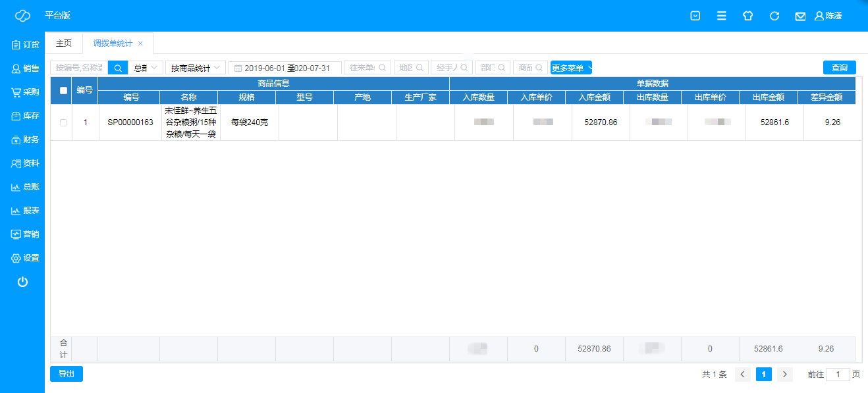
Task: Click the power logout icon
Action: (22, 282)
